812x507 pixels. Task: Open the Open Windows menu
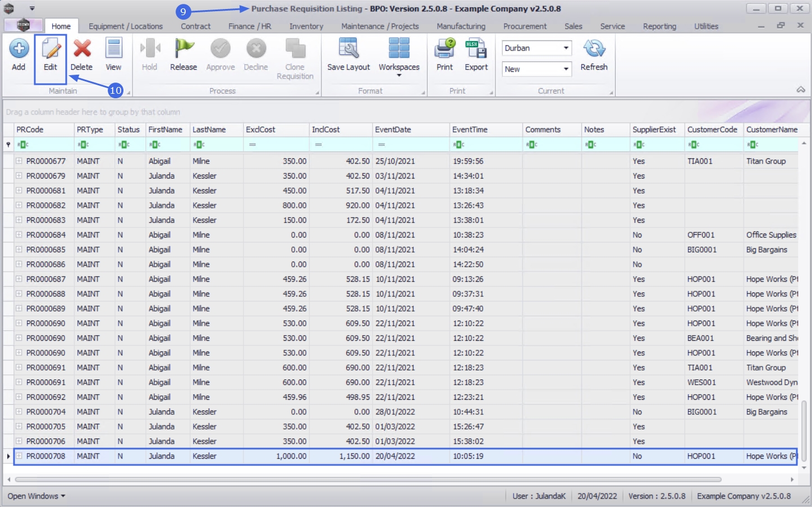[x=36, y=496]
